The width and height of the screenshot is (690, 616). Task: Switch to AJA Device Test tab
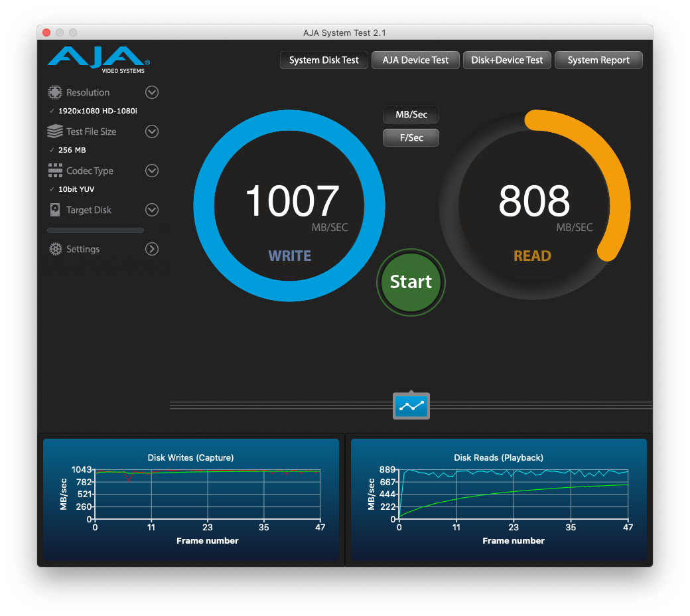pyautogui.click(x=415, y=60)
